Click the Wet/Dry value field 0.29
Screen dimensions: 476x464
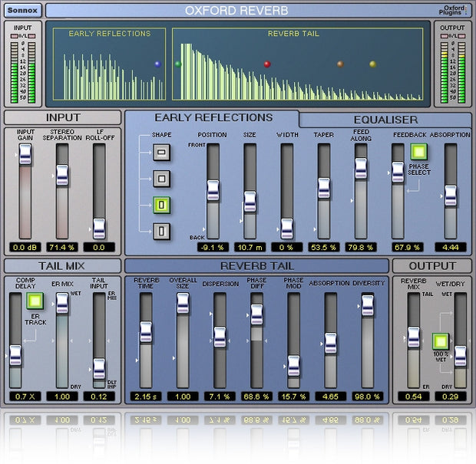(x=451, y=397)
